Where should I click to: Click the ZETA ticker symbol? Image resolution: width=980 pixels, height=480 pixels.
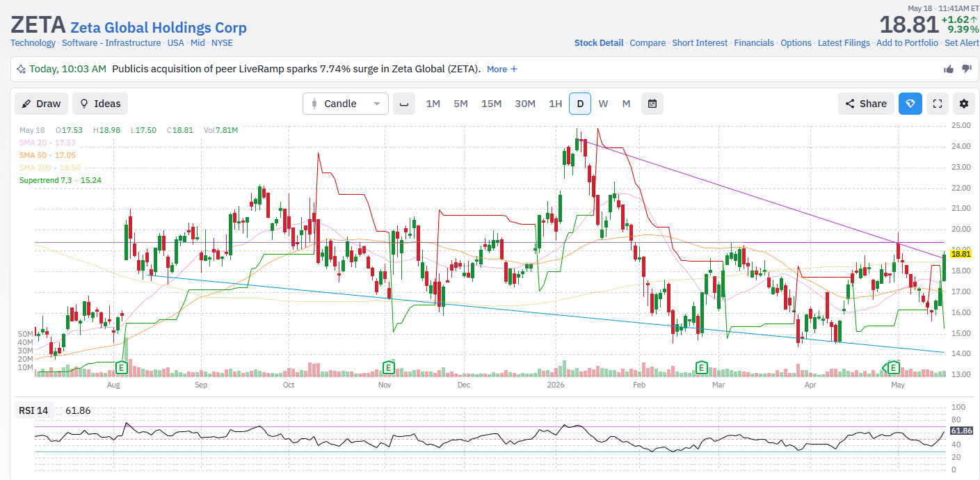click(38, 25)
